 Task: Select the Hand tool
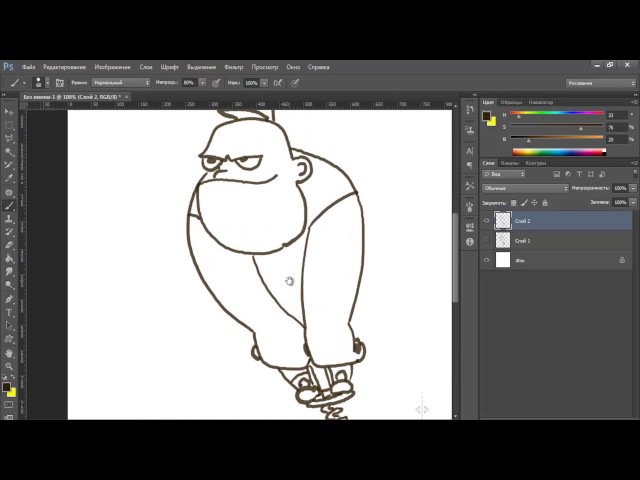[9, 353]
